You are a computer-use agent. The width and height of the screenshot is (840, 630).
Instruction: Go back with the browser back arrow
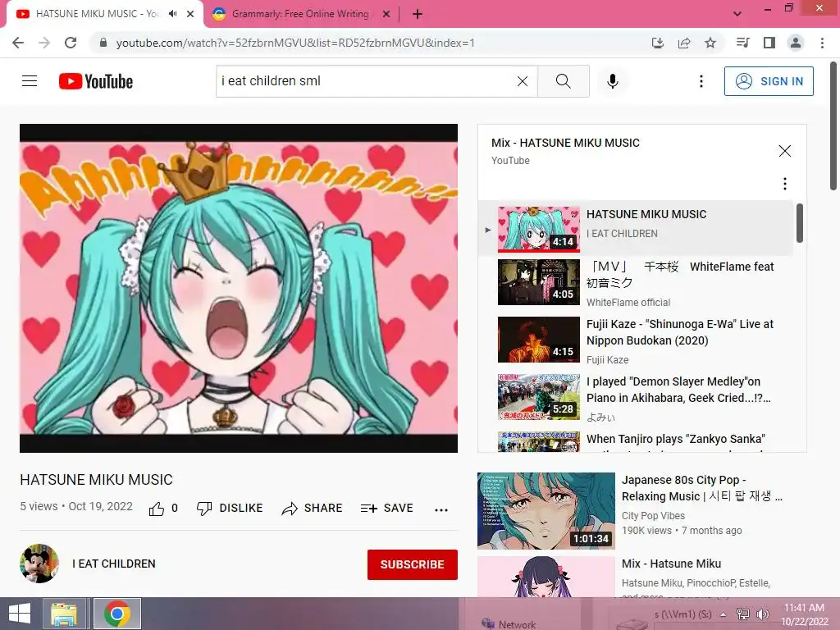[18, 43]
